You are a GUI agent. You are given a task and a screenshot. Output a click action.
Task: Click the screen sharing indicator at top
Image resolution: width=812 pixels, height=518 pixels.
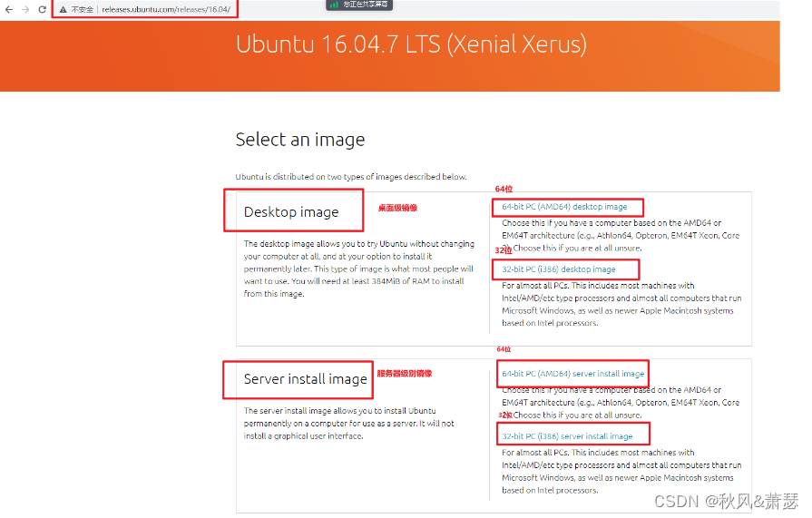[359, 5]
